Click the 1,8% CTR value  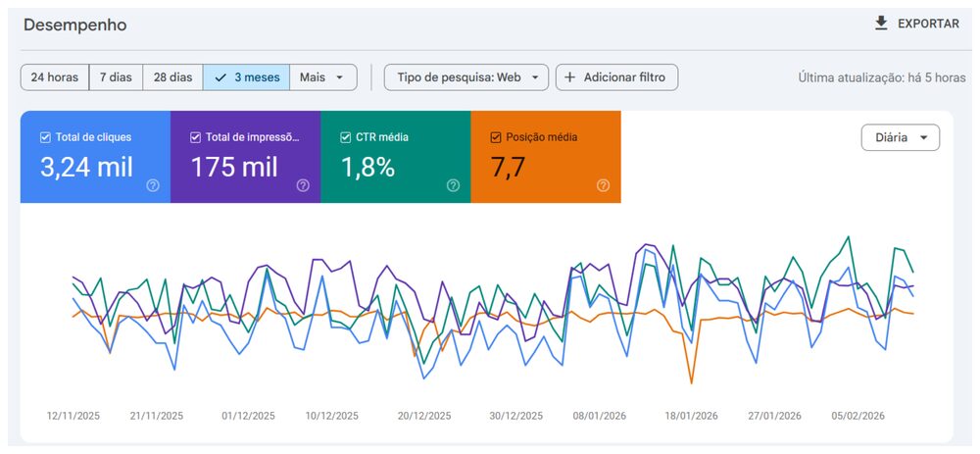[367, 168]
